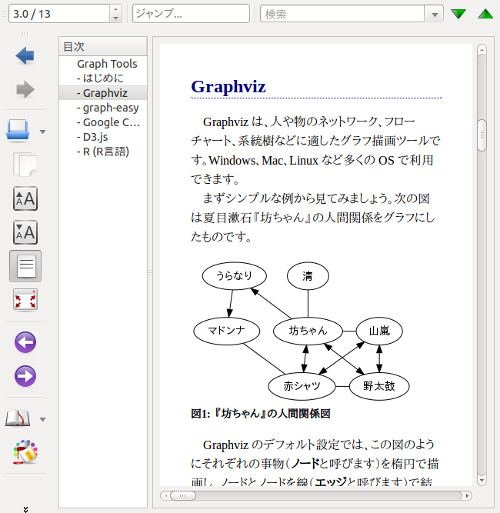Find previous match with the green up arrow
This screenshot has width=500, height=513.
coord(485,14)
